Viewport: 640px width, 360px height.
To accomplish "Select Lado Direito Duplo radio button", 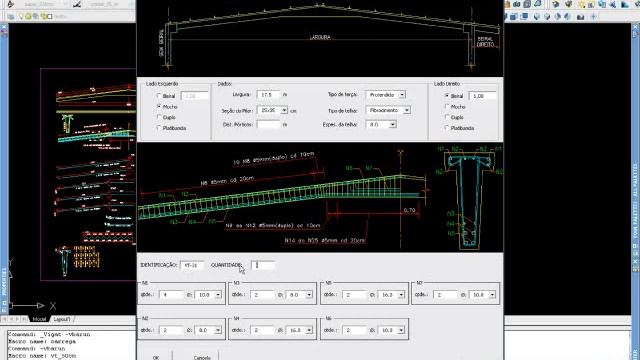I will pyautogui.click(x=447, y=117).
